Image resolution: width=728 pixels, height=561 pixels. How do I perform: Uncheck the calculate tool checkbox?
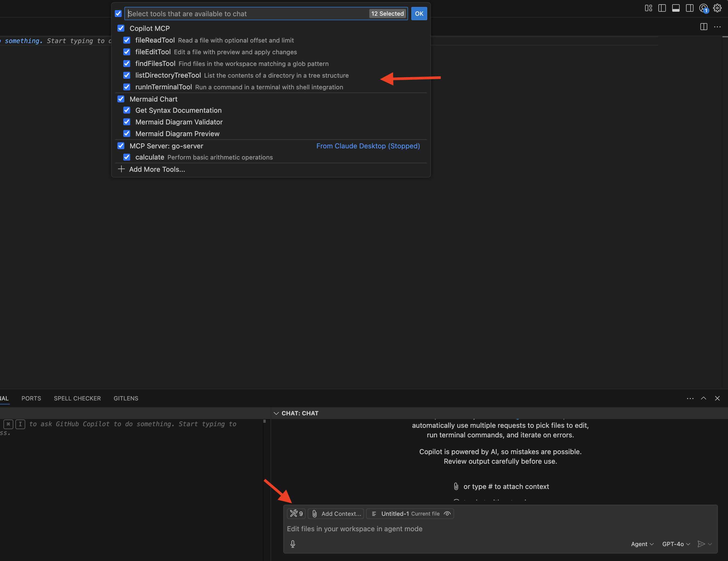(127, 157)
